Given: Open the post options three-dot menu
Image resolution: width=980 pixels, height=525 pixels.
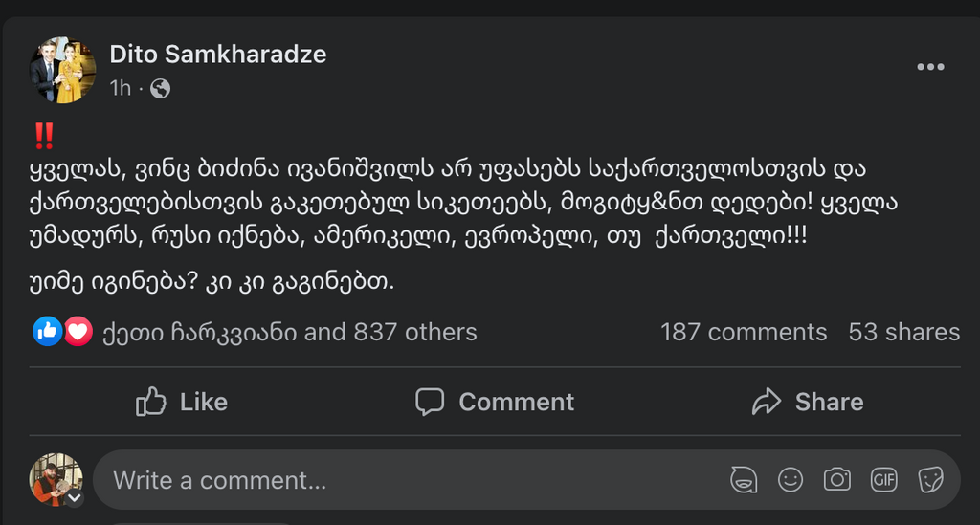Looking at the screenshot, I should [x=930, y=67].
